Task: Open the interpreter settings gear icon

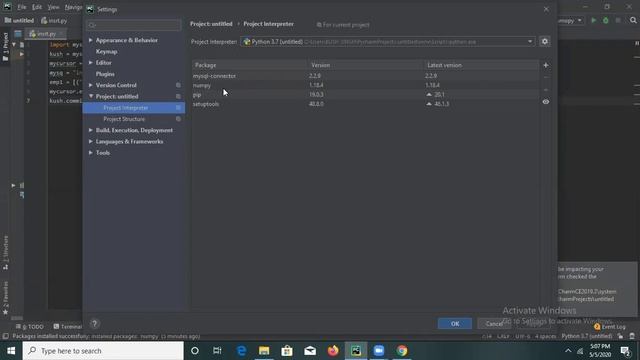Action: click(544, 41)
